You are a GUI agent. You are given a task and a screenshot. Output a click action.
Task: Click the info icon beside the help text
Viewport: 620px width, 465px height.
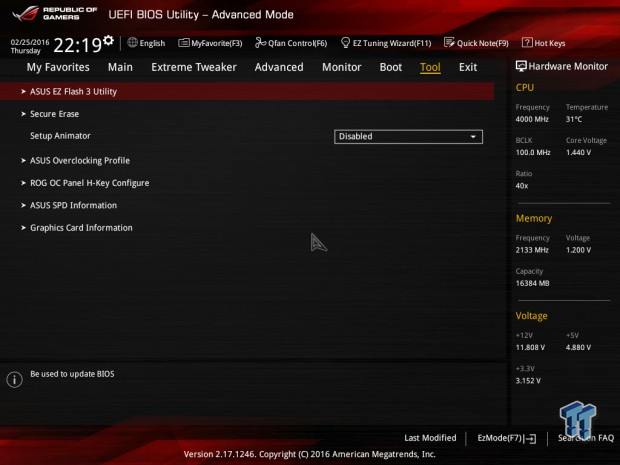(15, 380)
